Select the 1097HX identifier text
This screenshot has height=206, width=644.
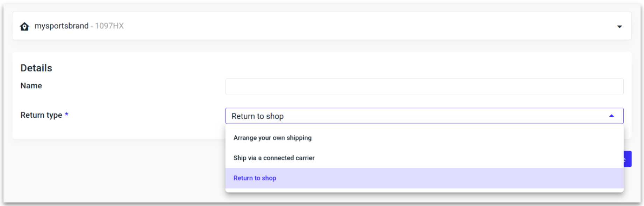pos(109,26)
